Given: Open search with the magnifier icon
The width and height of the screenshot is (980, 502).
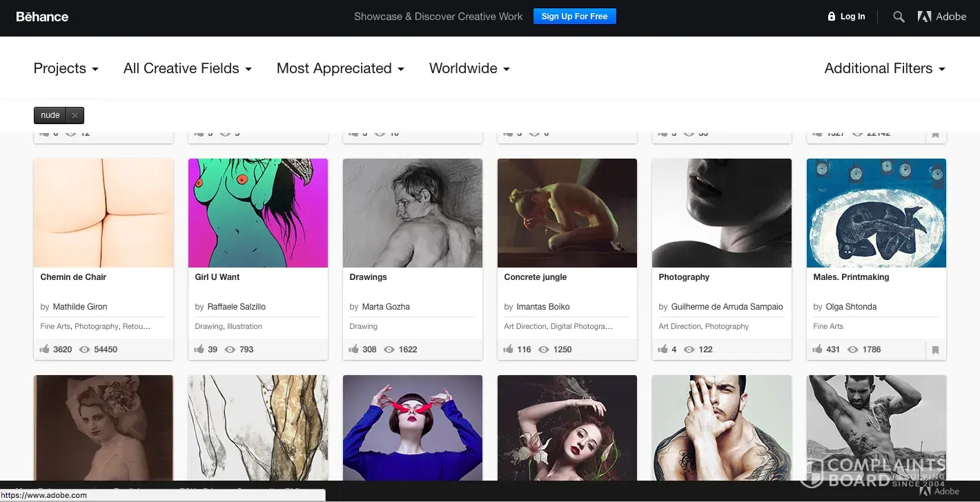Looking at the screenshot, I should pos(899,17).
